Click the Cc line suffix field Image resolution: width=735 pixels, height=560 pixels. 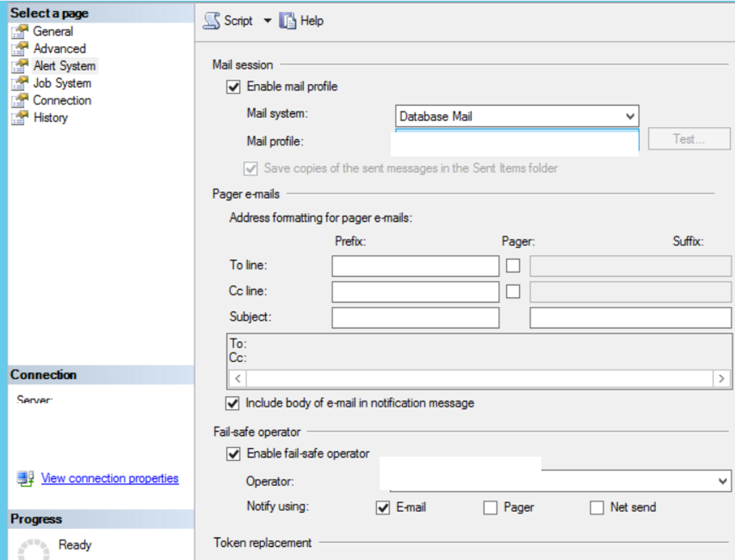tap(630, 292)
